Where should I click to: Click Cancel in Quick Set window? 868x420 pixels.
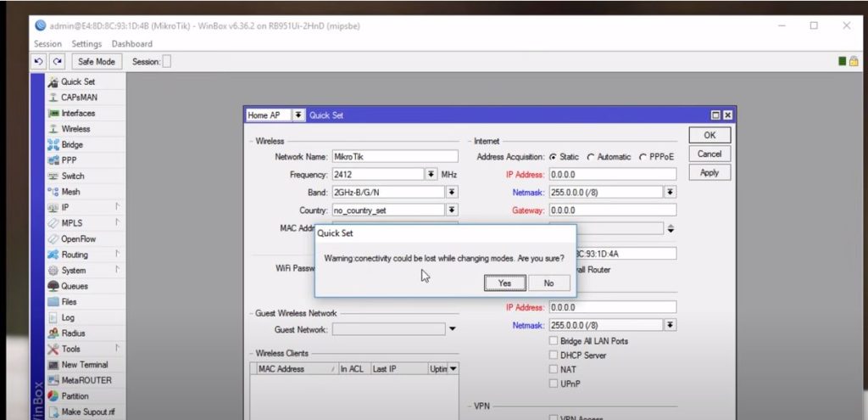pyautogui.click(x=709, y=154)
